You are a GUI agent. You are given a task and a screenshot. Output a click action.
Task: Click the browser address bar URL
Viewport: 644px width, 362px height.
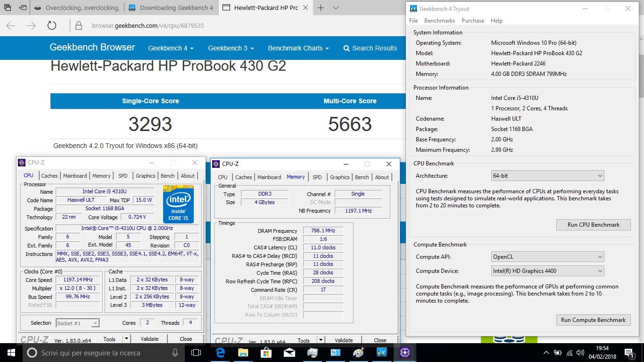click(x=148, y=26)
